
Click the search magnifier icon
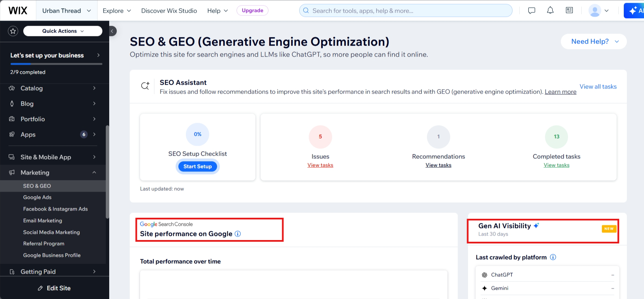pyautogui.click(x=306, y=11)
